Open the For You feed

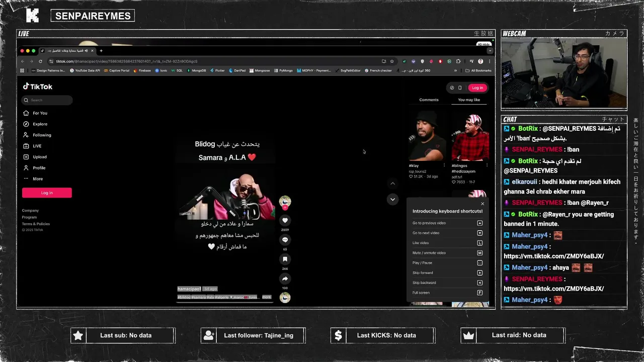[x=36, y=113]
